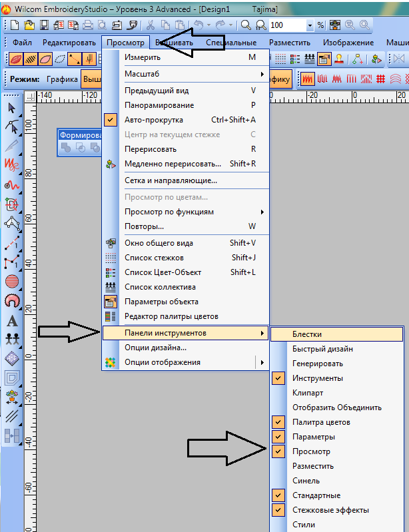Enable the Блестки toolbar
This screenshot has height=532, width=409.
[337, 334]
